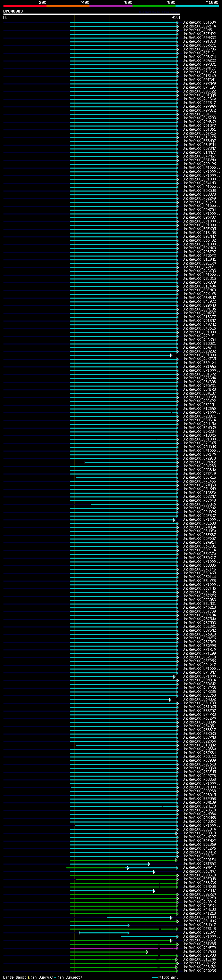Select hit UniRef100_C5P057
Viewport: 222px width, 980px height.
[199, 539]
